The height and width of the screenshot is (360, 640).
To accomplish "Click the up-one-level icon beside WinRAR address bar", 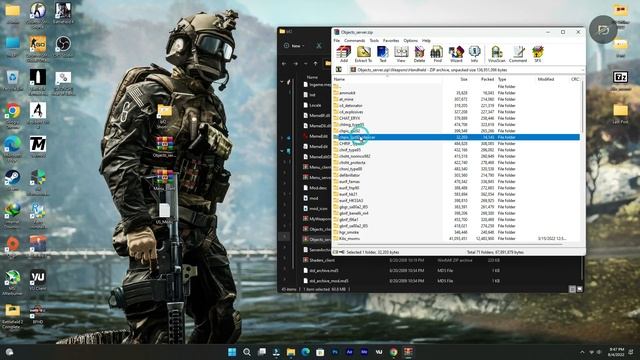I will (x=339, y=70).
